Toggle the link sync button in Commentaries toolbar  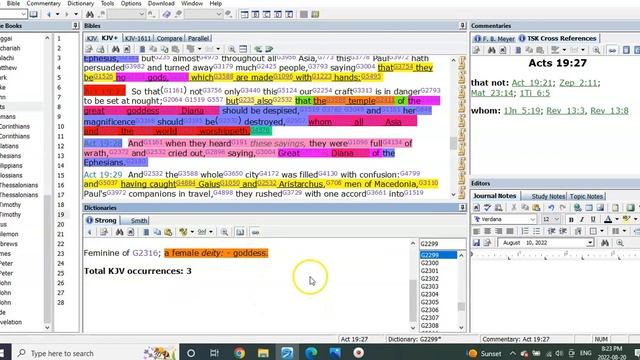(612, 50)
